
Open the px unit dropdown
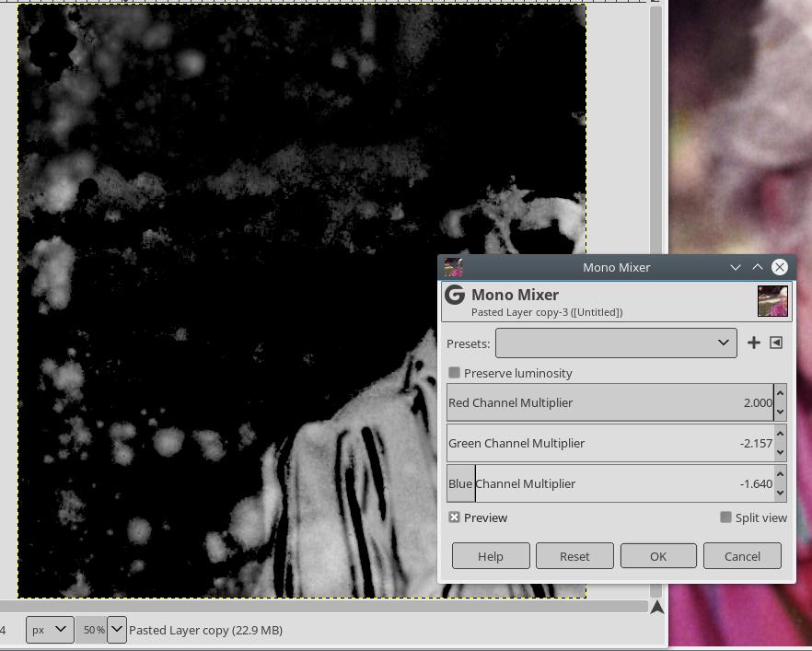pos(50,630)
